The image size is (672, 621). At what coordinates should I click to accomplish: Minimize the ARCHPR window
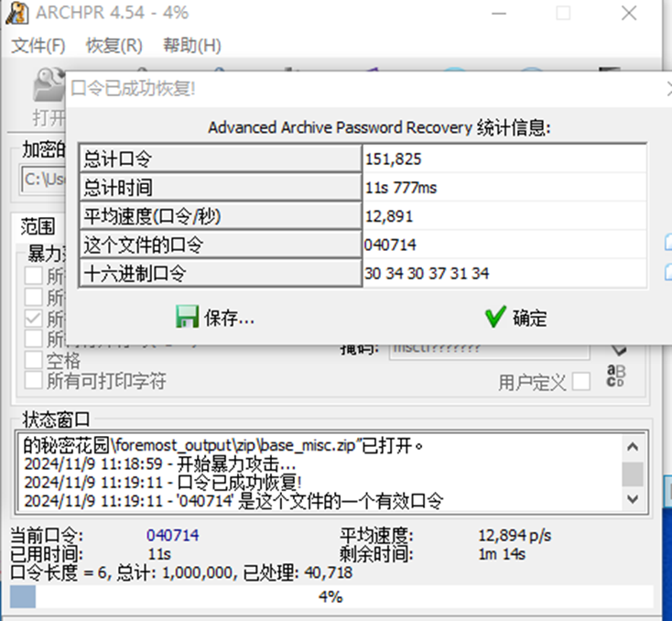(498, 14)
